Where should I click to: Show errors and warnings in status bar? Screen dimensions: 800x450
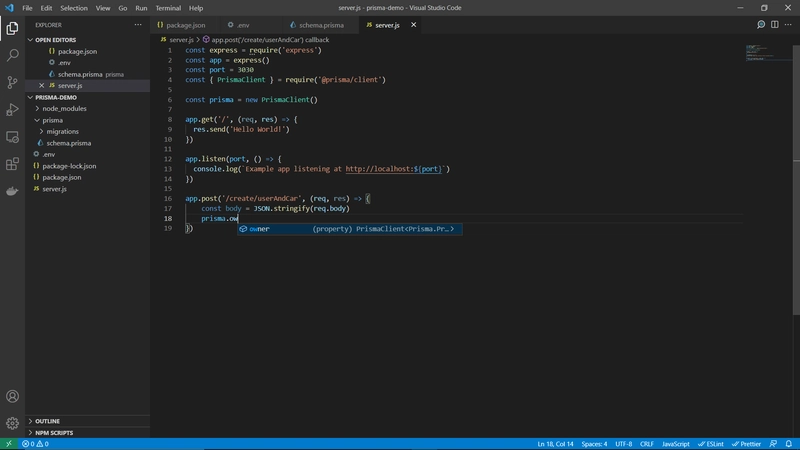pos(35,444)
